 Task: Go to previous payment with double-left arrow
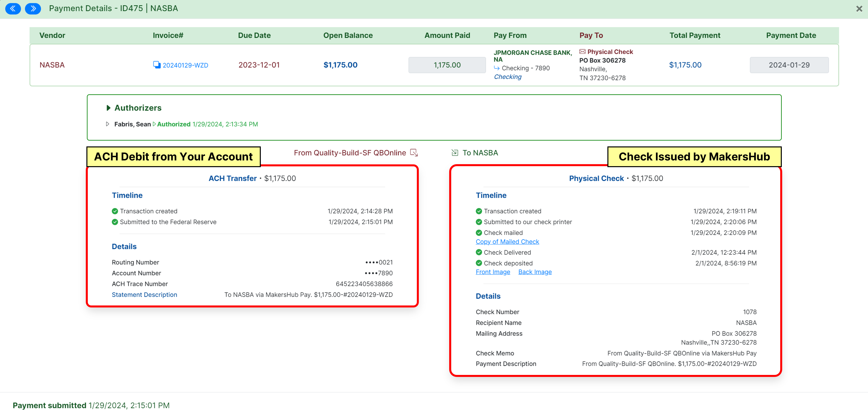point(13,8)
